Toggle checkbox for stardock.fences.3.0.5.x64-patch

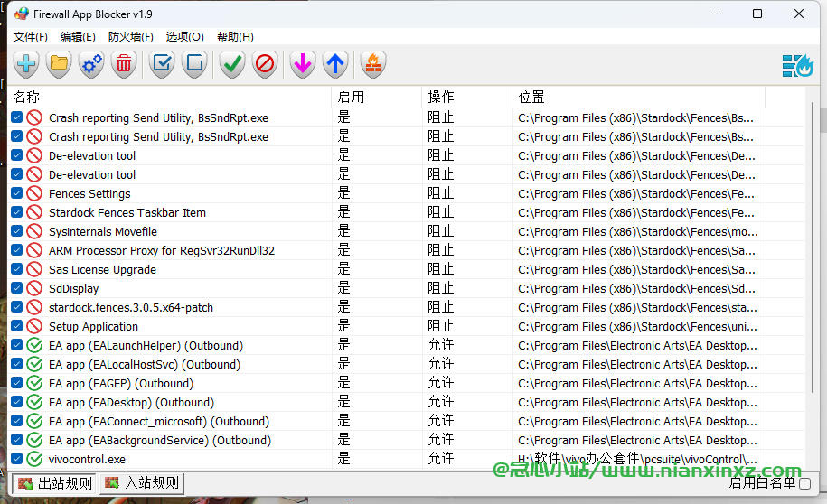[17, 307]
